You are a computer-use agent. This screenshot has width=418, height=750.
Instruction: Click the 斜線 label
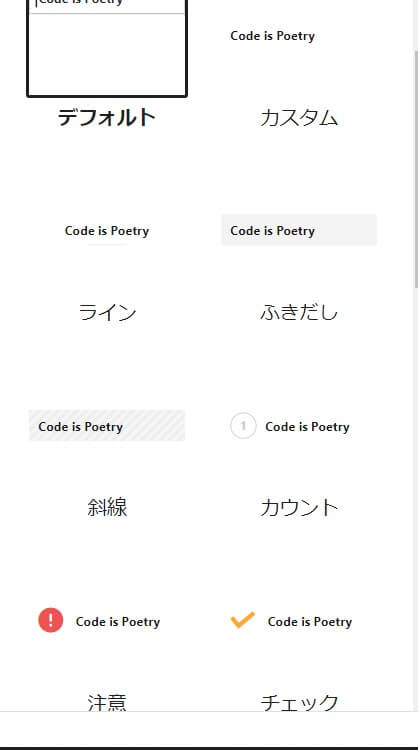(x=107, y=507)
